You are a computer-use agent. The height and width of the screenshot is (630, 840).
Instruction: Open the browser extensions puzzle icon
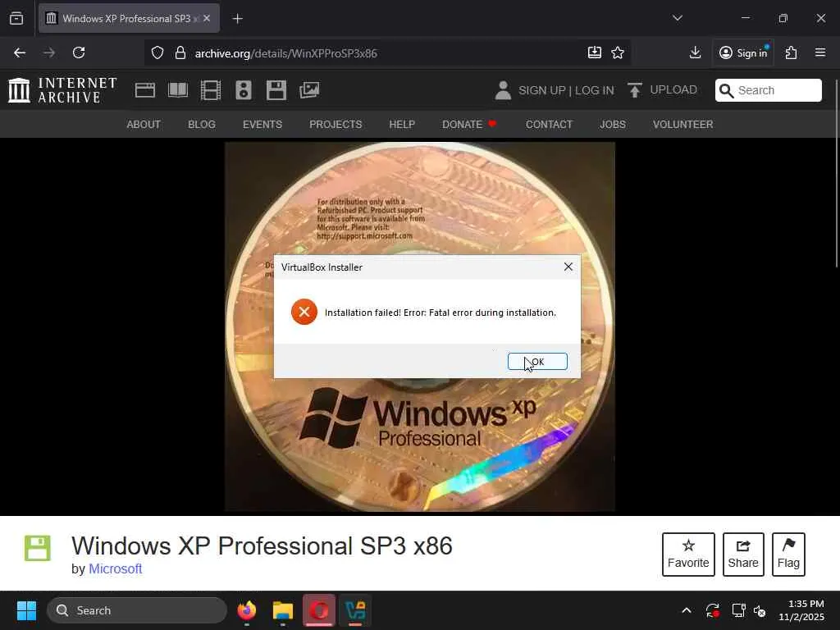tap(792, 52)
